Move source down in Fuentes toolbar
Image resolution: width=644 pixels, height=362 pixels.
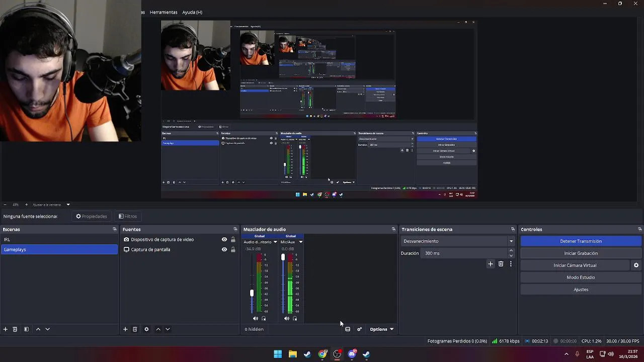[x=168, y=329]
